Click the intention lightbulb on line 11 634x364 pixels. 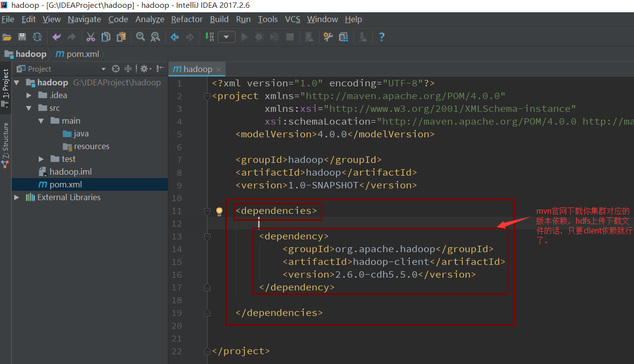coord(219,211)
